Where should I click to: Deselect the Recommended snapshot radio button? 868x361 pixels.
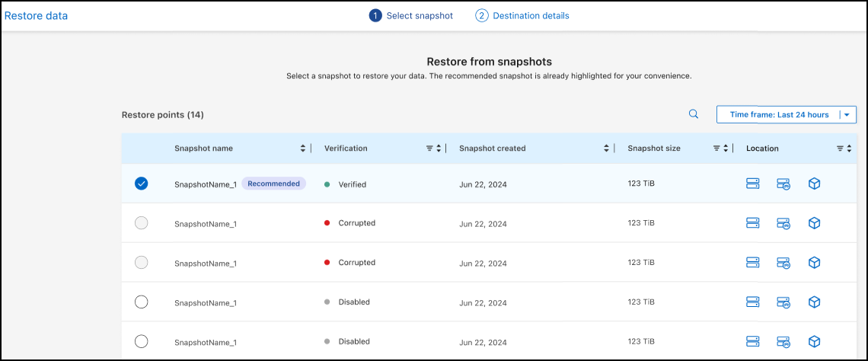click(x=141, y=184)
